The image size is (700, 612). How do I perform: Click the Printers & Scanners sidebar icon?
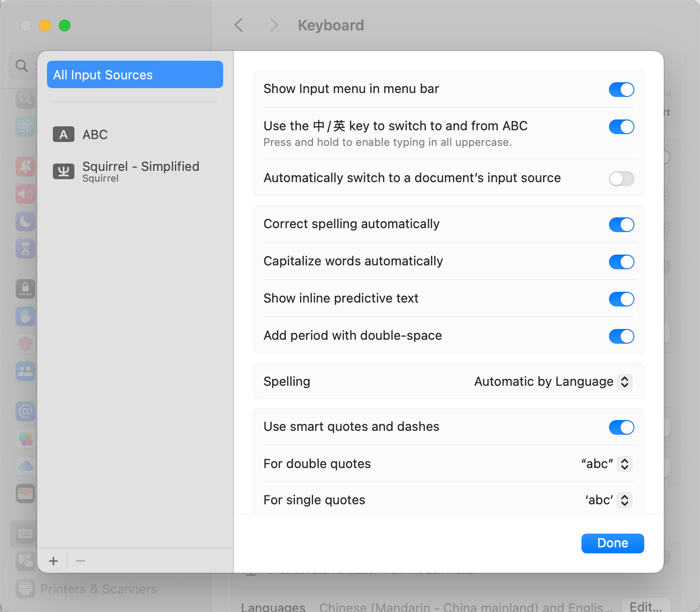point(25,589)
